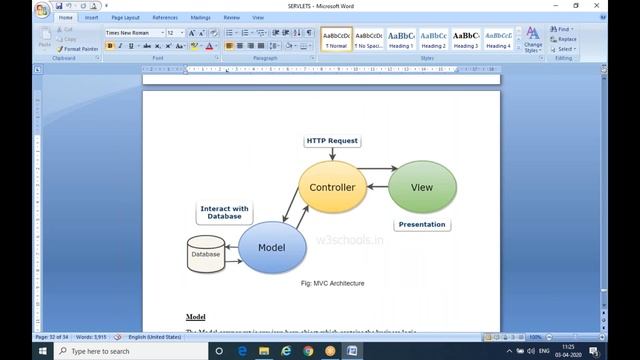Open Google Chrome from the taskbar
This screenshot has width=640, height=360.
[x=308, y=351]
